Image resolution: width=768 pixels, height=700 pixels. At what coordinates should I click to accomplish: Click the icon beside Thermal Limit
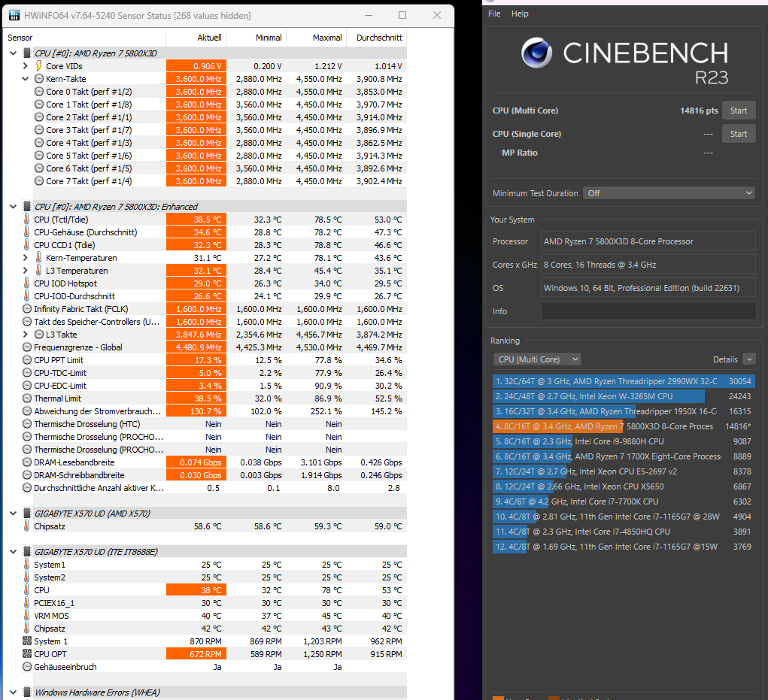click(27, 398)
